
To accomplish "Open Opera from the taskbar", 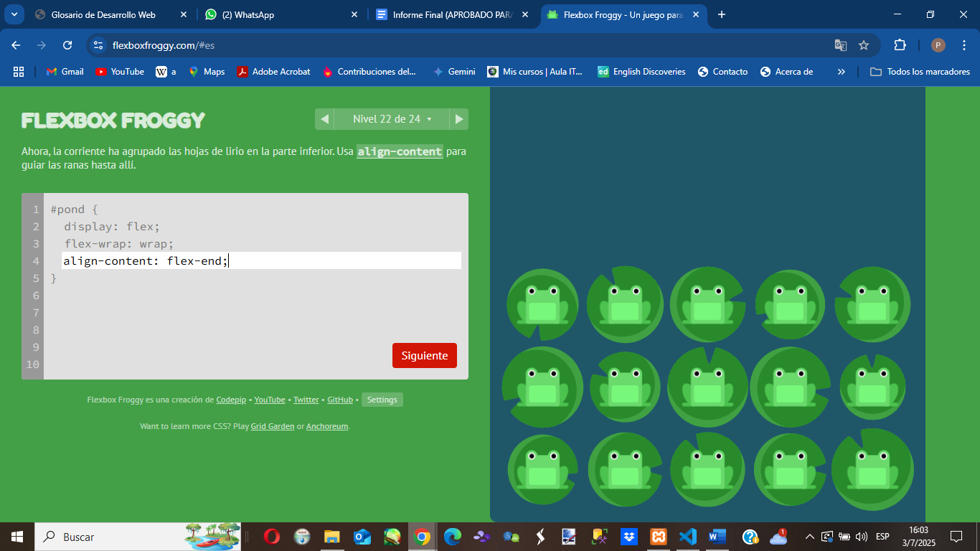I will click(271, 537).
